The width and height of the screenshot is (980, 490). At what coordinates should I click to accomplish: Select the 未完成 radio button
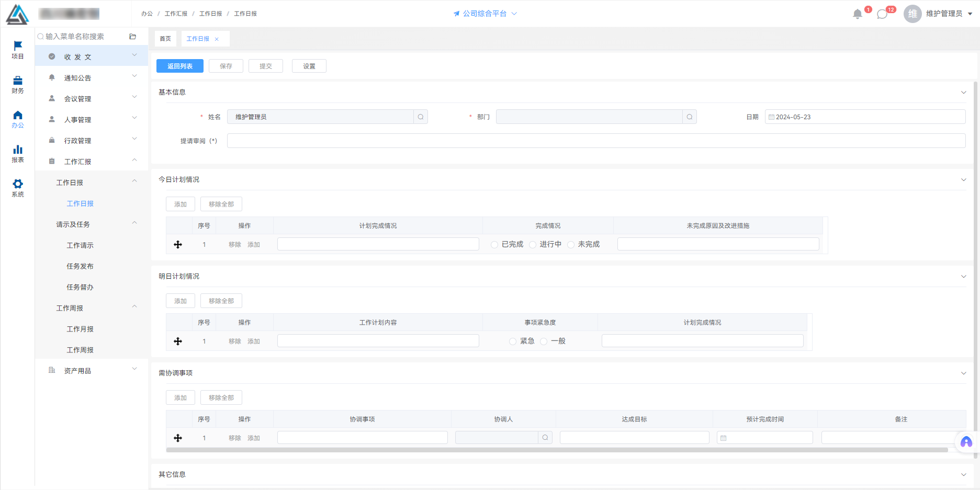pos(571,245)
